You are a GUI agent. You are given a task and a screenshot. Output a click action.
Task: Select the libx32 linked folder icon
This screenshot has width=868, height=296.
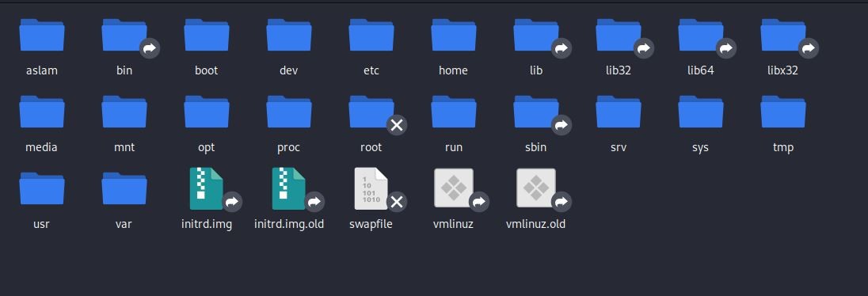783,35
